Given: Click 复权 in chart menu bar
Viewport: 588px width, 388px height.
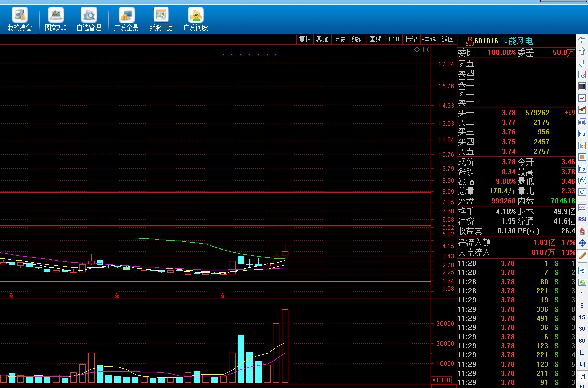Looking at the screenshot, I should (x=305, y=39).
